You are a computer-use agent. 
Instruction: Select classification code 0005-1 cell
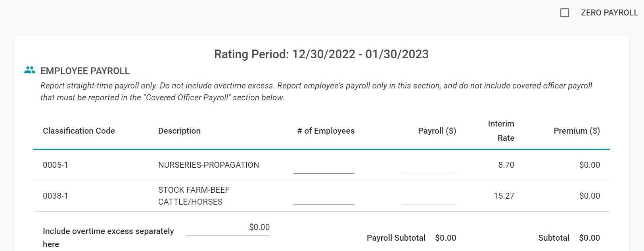tap(56, 165)
